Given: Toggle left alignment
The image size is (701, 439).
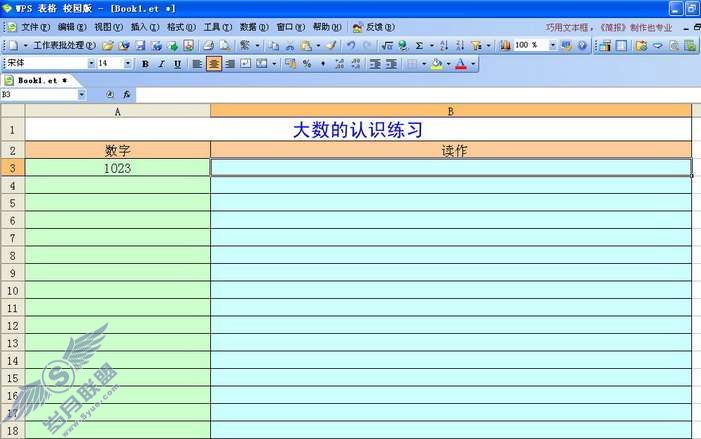Looking at the screenshot, I should point(197,64).
